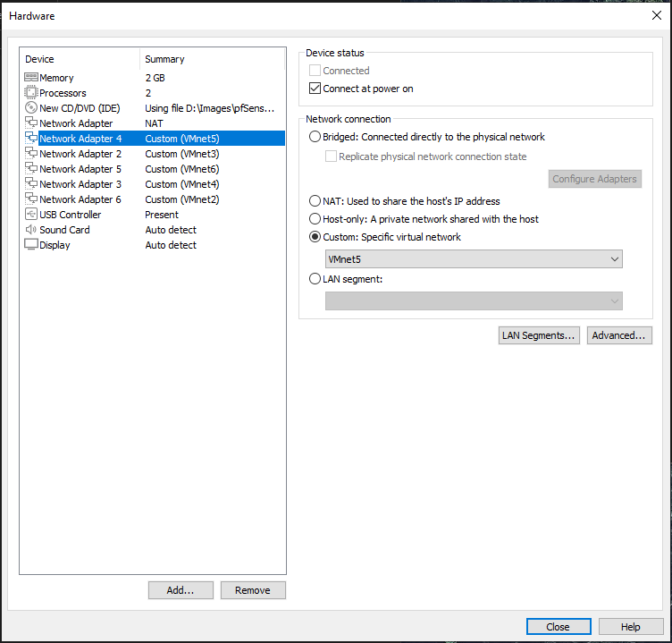Select Host-only private network option
The image size is (672, 643).
(315, 218)
